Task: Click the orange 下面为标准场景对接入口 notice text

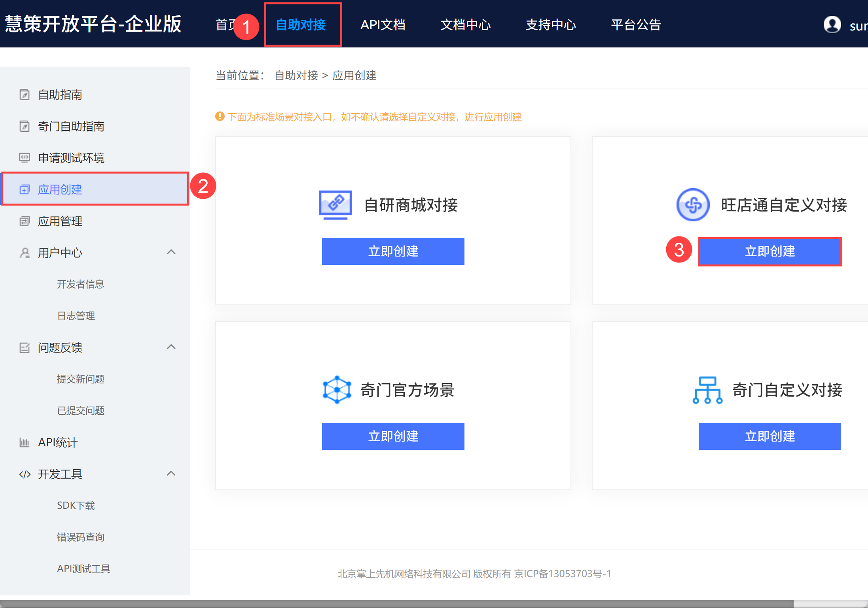Action: point(374,117)
